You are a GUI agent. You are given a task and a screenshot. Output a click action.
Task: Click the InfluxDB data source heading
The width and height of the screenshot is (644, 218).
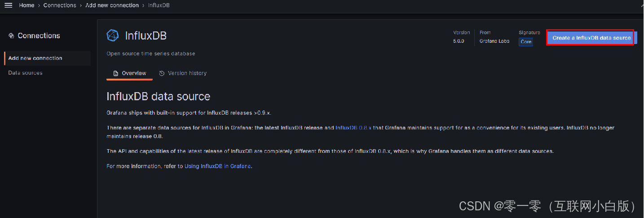click(158, 96)
